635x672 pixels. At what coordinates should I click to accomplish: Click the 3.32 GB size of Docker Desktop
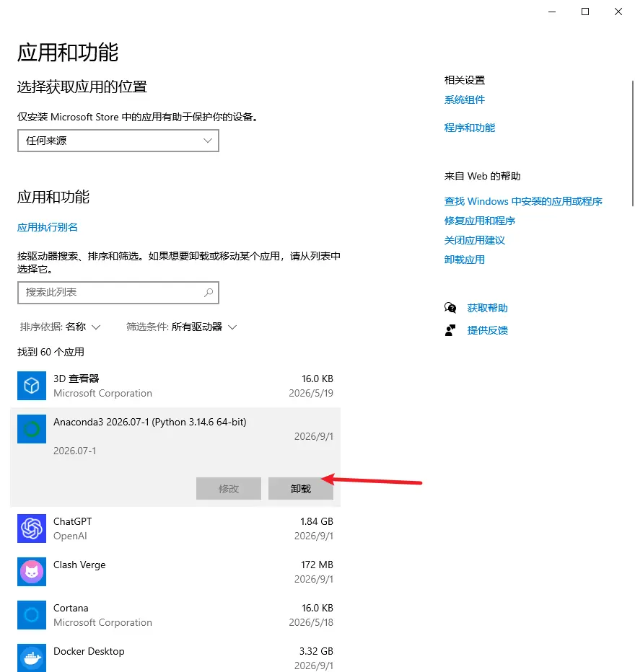point(316,651)
